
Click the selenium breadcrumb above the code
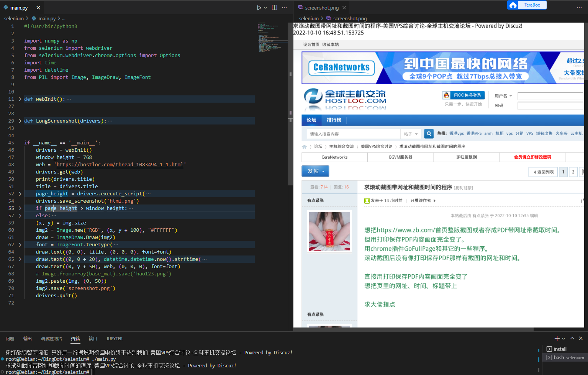tap(14, 18)
